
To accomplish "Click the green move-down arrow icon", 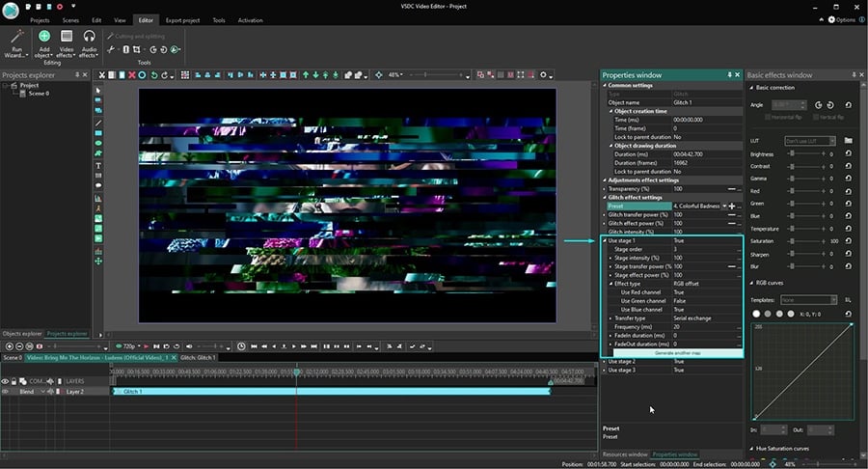I will click(315, 74).
